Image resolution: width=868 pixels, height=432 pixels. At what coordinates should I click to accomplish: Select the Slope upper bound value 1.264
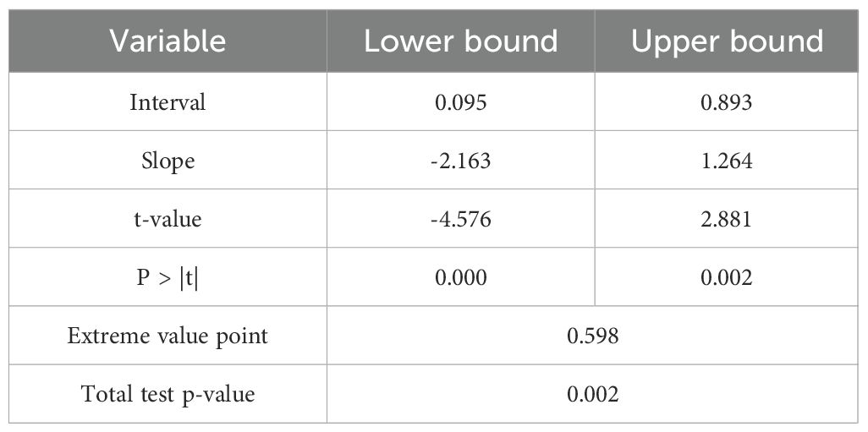click(x=727, y=161)
